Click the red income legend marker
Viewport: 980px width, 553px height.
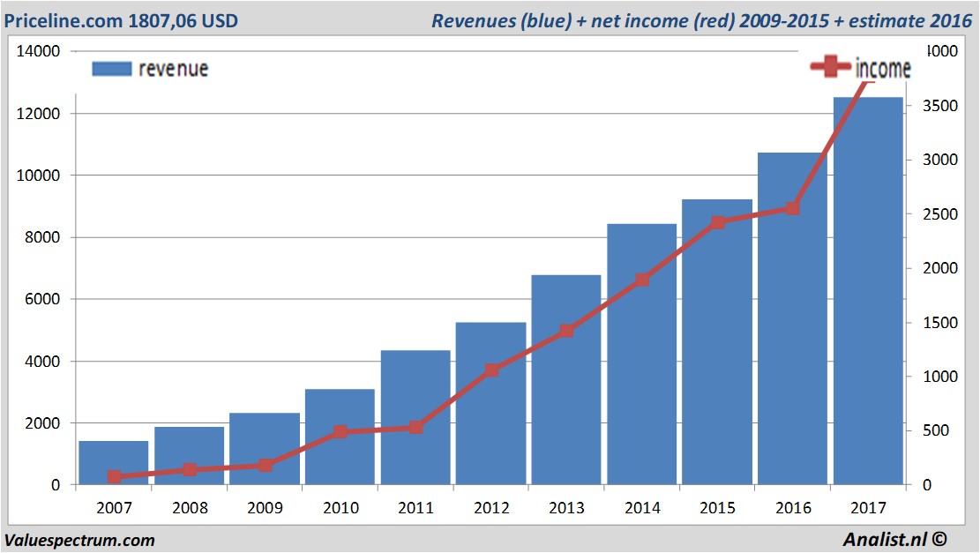[830, 66]
